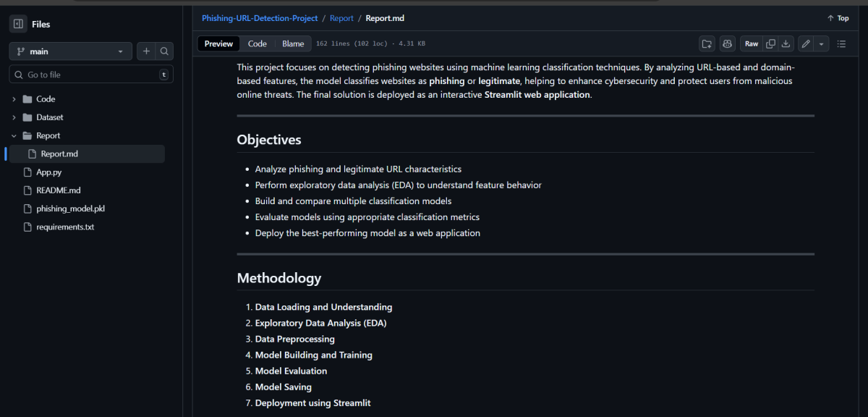
Task: Copy raw file contents icon
Action: (770, 44)
